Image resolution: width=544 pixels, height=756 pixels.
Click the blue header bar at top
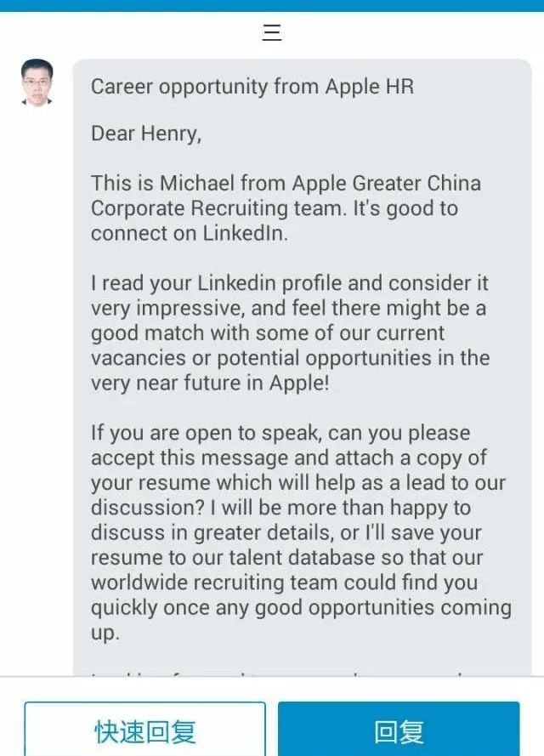click(272, 5)
